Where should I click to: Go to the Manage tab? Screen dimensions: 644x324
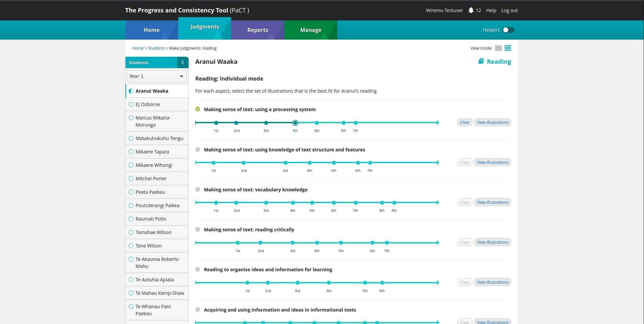(x=310, y=30)
